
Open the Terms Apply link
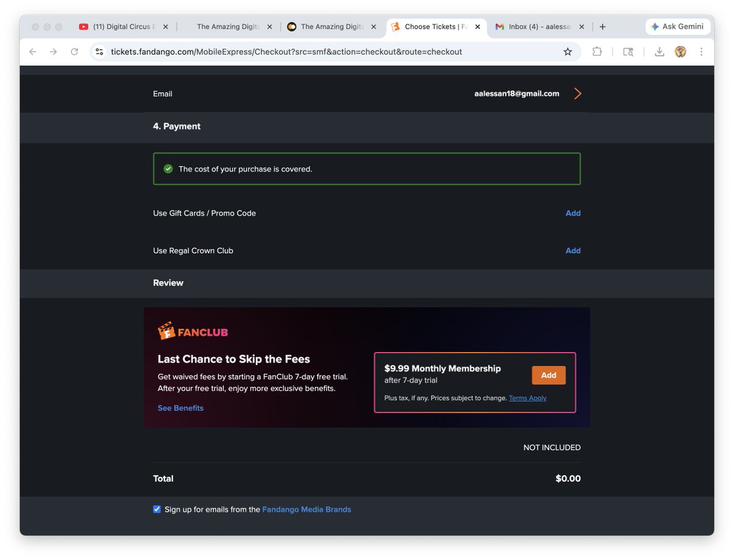(x=528, y=398)
